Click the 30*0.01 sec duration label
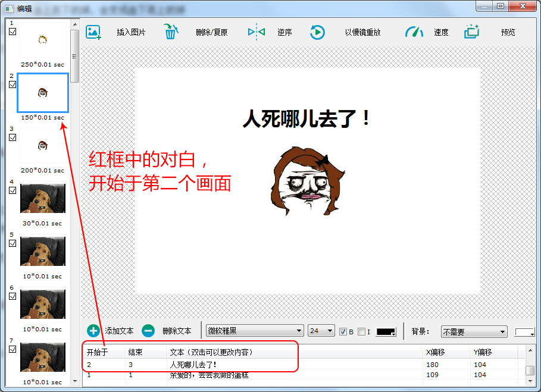The width and height of the screenshot is (541, 392). pyautogui.click(x=42, y=224)
